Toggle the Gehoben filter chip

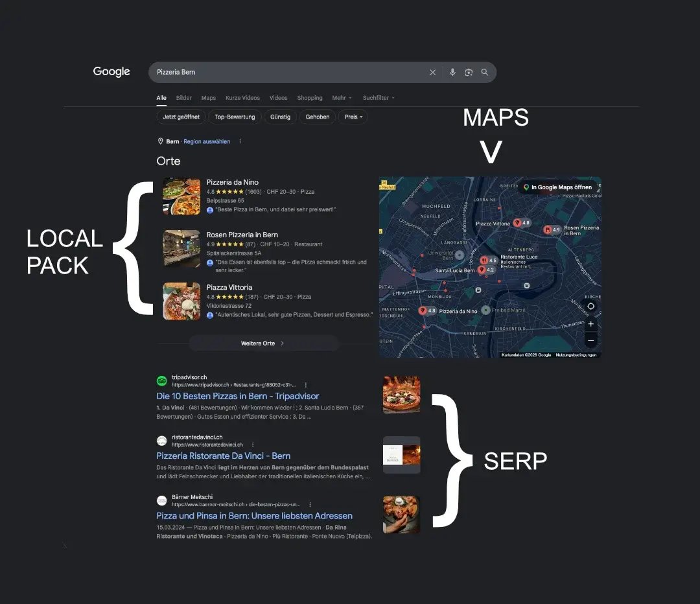coord(318,117)
